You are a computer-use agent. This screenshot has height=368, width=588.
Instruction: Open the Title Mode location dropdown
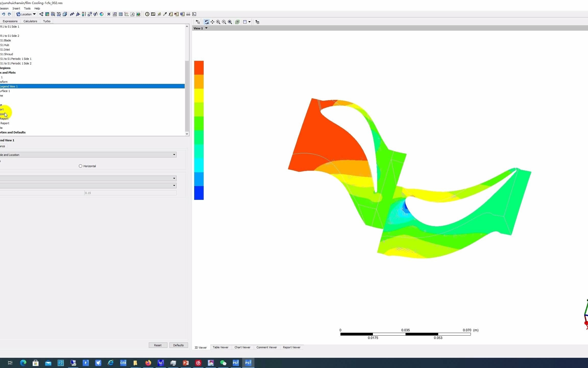pyautogui.click(x=88, y=155)
